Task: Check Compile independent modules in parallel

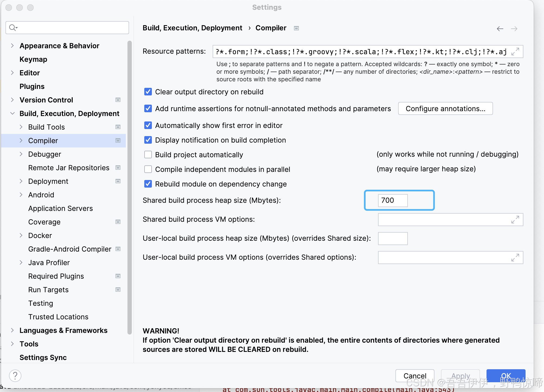Action: pos(148,169)
